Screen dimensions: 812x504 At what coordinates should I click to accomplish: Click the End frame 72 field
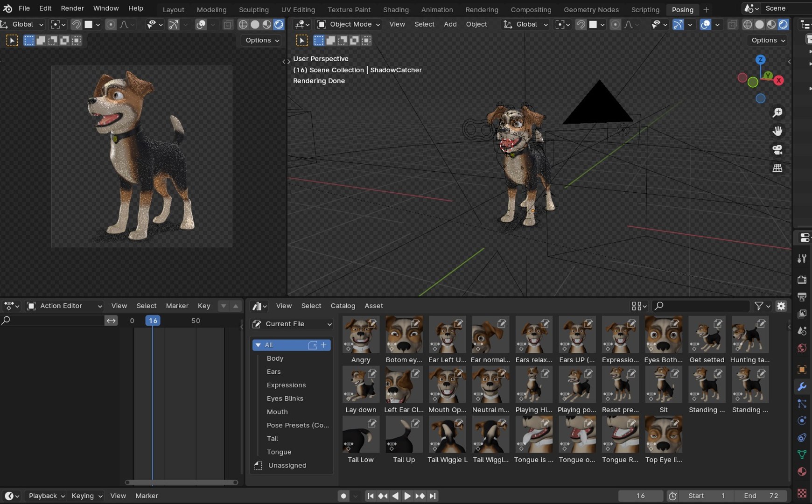(760, 496)
